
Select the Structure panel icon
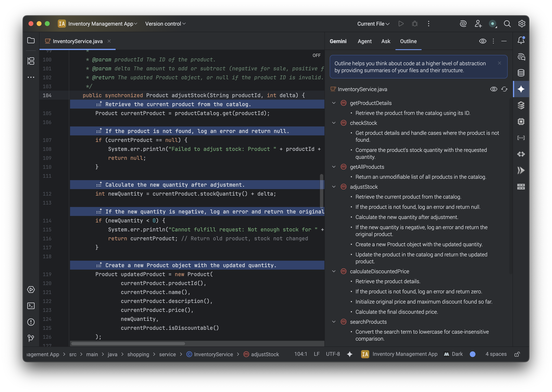[31, 61]
